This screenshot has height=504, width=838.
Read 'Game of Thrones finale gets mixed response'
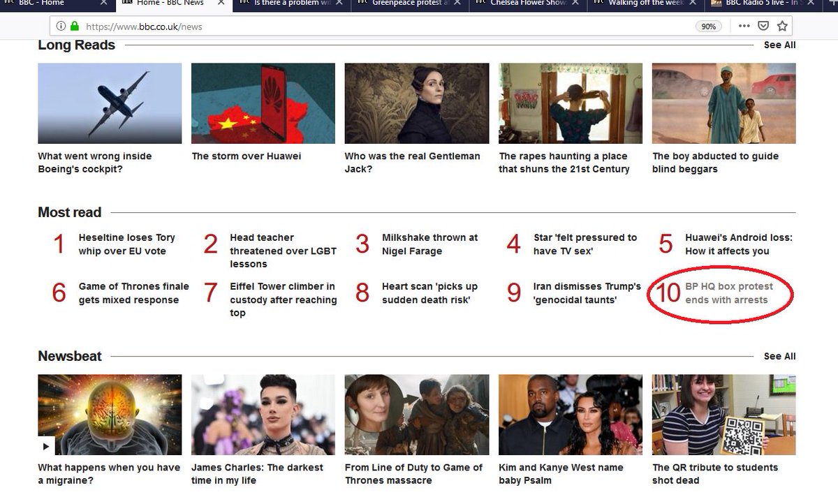[134, 293]
